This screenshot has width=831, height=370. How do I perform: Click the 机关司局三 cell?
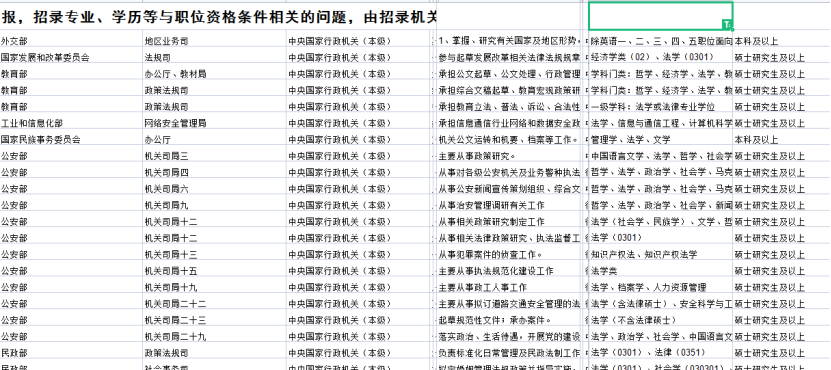(215, 156)
